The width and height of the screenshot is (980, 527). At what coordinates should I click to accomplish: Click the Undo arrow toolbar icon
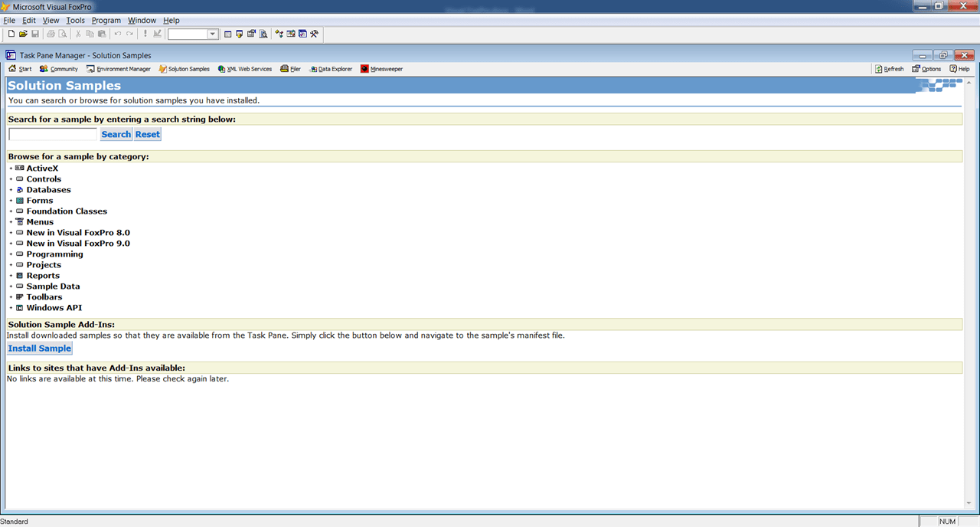pos(118,34)
